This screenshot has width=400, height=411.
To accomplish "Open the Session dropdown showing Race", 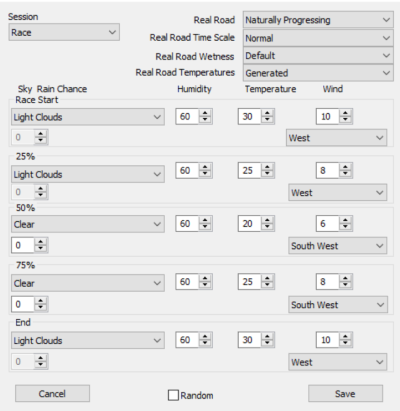I will point(64,32).
